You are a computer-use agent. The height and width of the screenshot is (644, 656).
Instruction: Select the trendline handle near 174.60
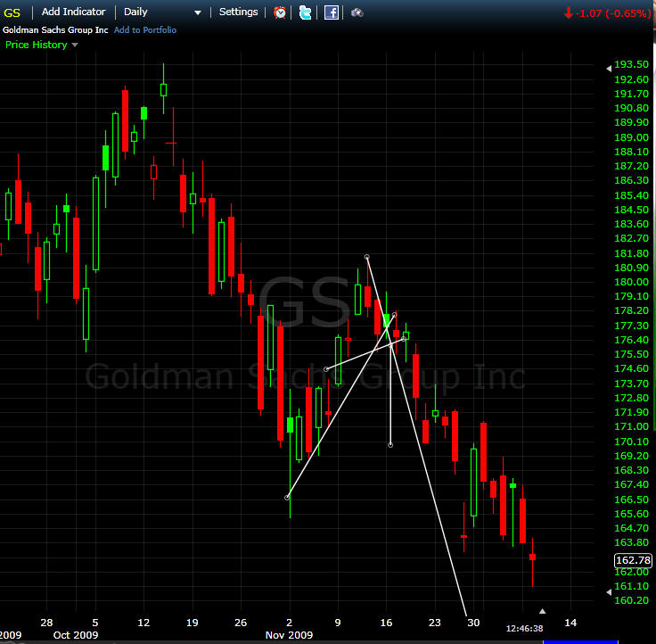[326, 369]
